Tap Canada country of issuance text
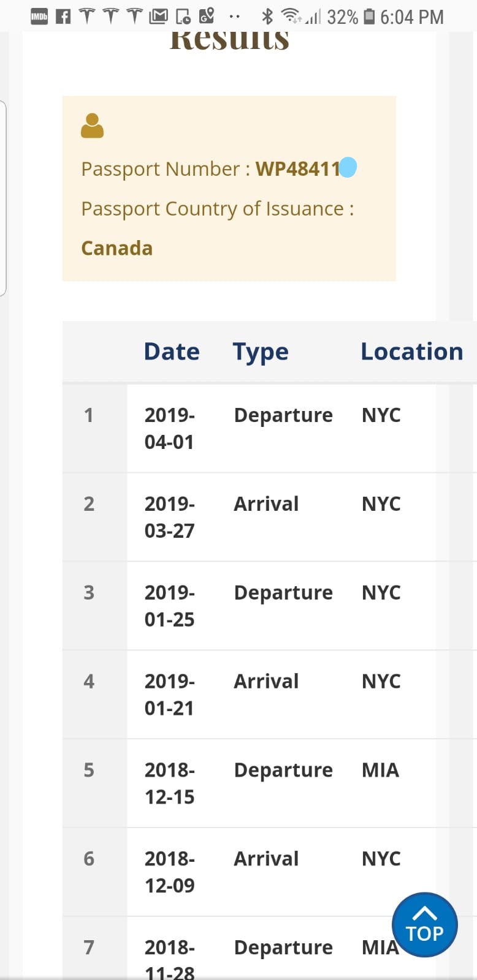477x980 pixels. point(116,248)
